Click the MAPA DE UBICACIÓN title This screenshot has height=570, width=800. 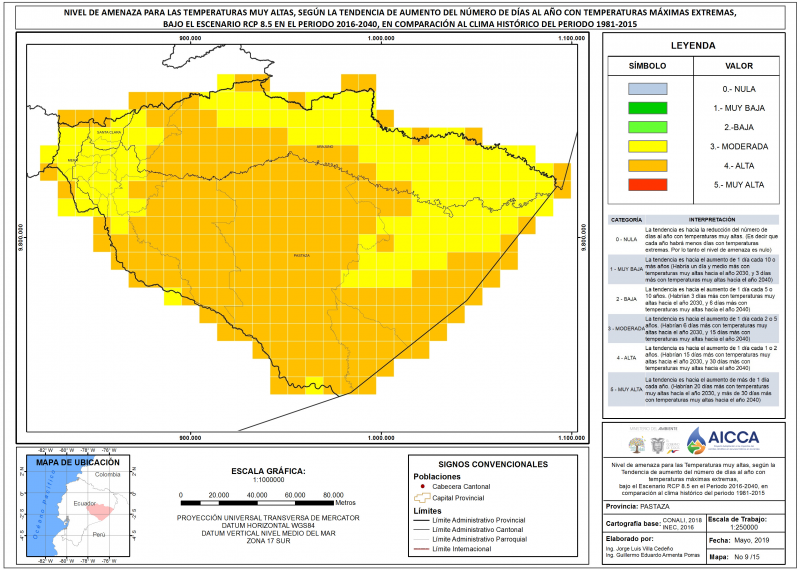point(78,462)
